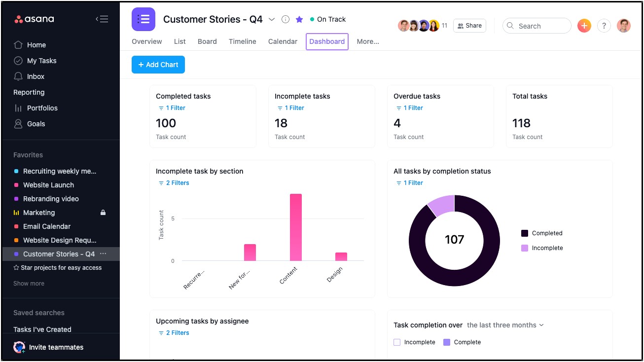The width and height of the screenshot is (644, 362).
Task: Open 2 Filters on Upcoming tasks by assignee
Action: 174,333
